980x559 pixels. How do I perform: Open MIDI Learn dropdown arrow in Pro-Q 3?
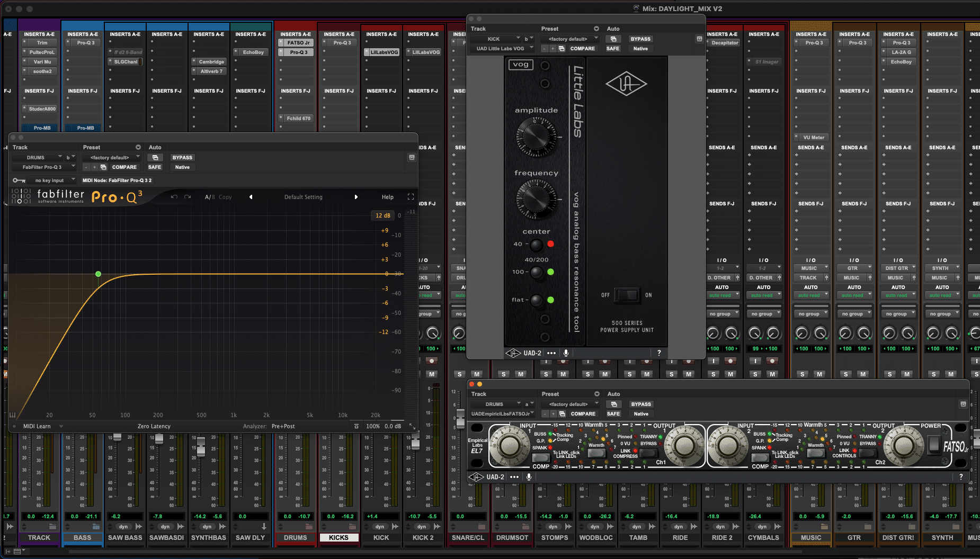click(x=61, y=426)
